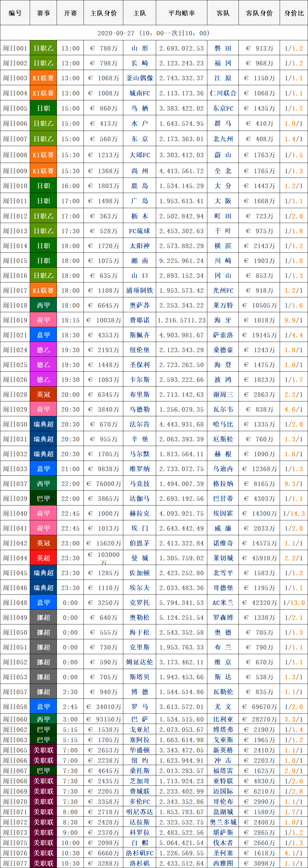Image resolution: width=308 pixels, height=868 pixels.
Task: Click away value € 45910万
Action: [x=259, y=558]
